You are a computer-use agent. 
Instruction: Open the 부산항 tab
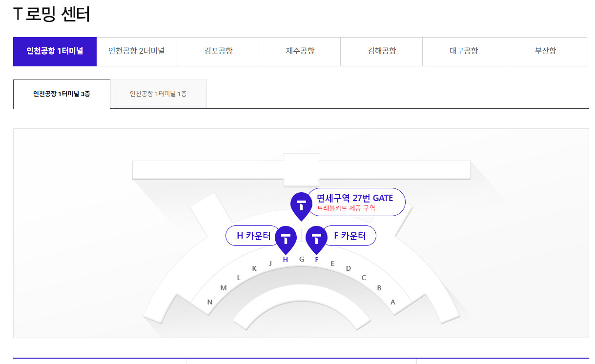(545, 51)
